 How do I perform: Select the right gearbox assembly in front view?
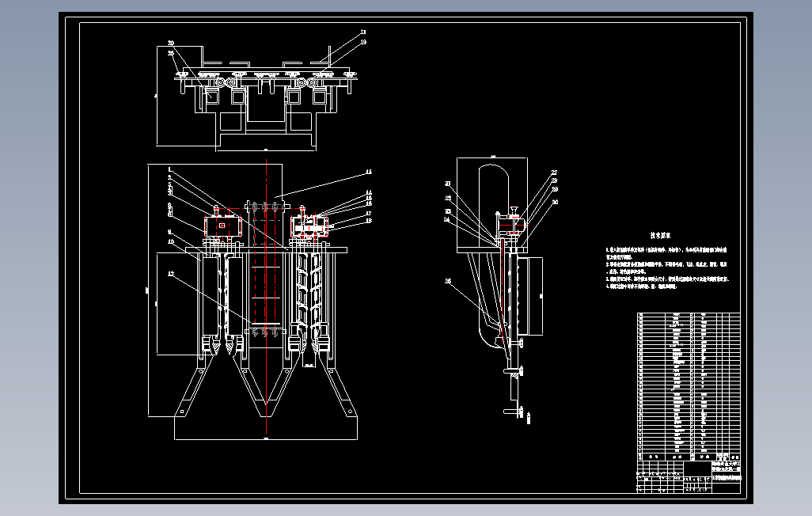pos(309,226)
